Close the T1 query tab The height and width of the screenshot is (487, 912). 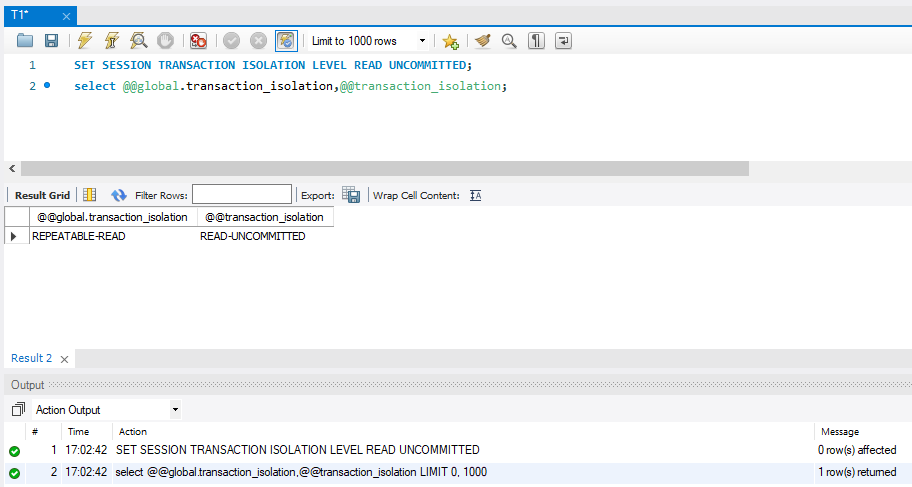tap(66, 16)
